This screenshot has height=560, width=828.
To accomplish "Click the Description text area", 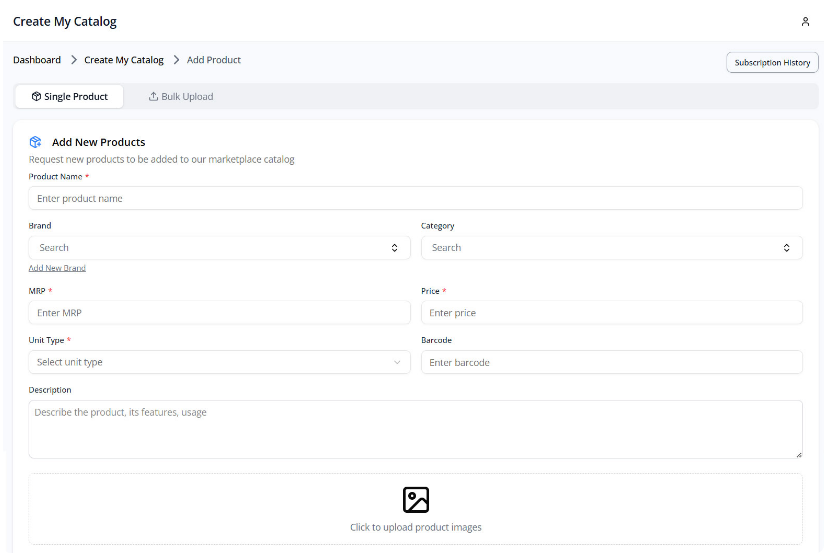I will (x=415, y=429).
